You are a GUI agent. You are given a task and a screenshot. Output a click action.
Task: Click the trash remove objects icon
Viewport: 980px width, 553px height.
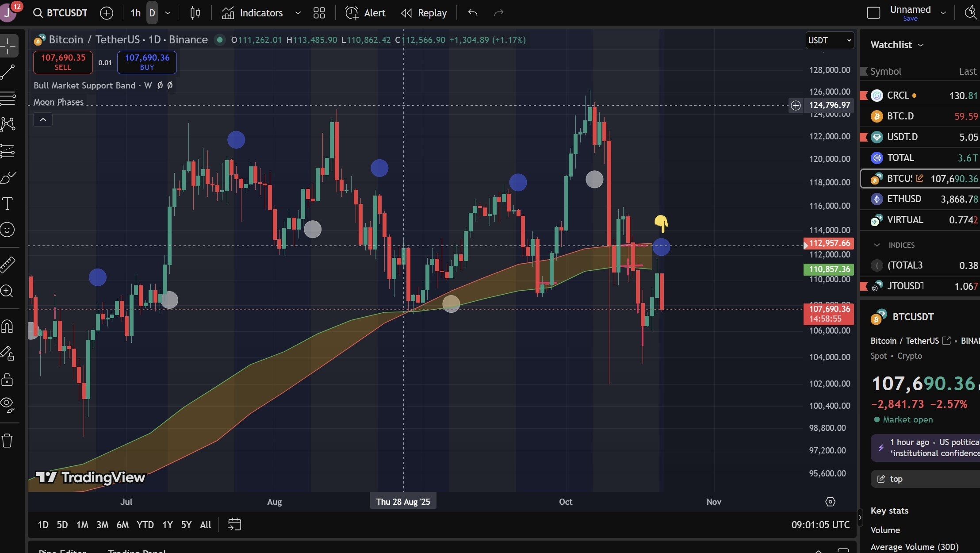(x=8, y=440)
